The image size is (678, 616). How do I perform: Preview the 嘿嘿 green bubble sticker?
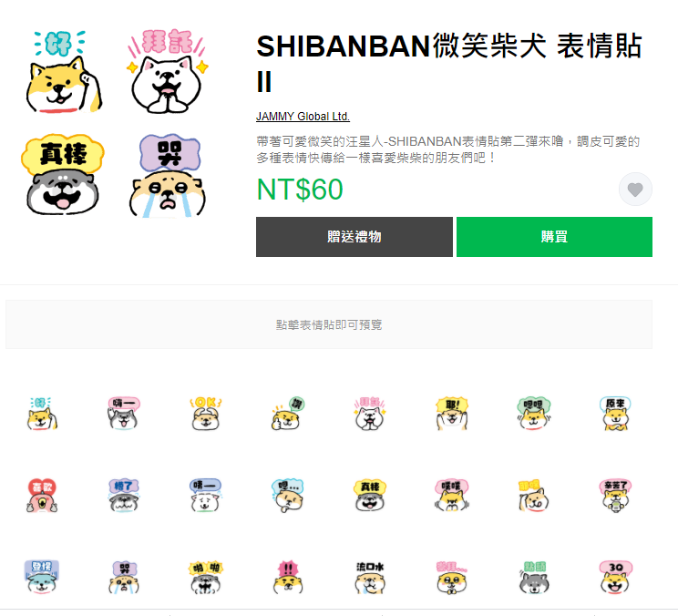(534, 414)
